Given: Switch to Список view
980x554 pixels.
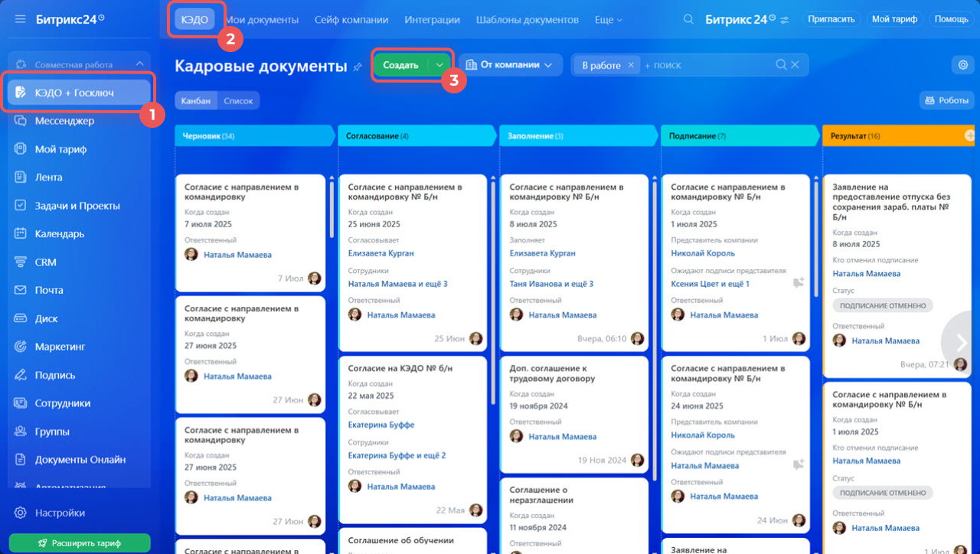Looking at the screenshot, I should 238,100.
